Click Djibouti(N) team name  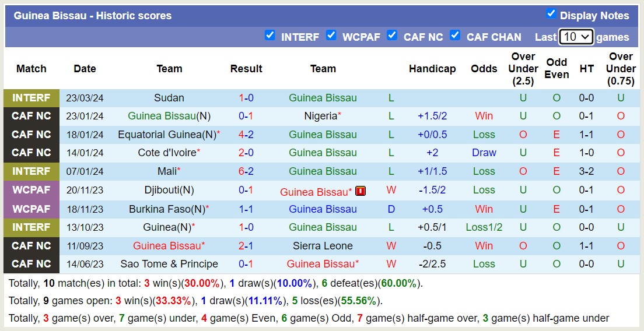coord(169,190)
